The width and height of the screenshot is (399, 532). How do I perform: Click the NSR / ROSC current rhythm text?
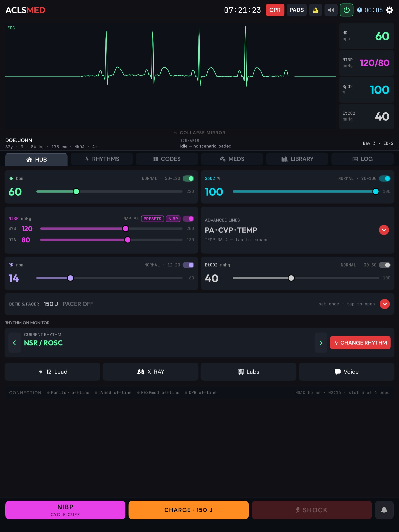coord(43,343)
